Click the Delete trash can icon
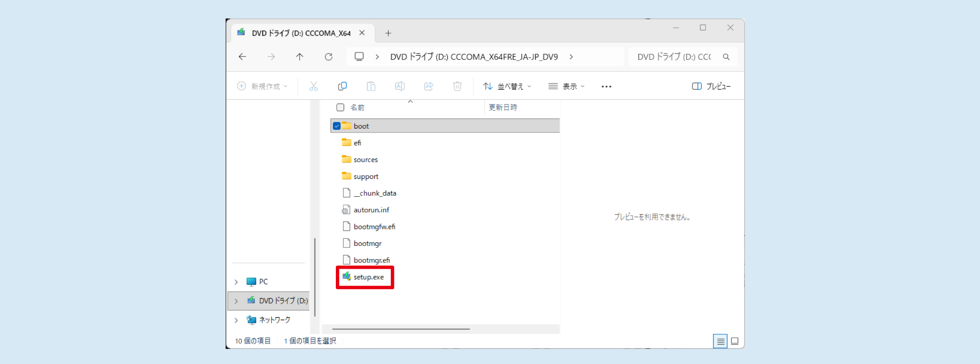Screen dimensions: 980x364 pyautogui.click(x=457, y=86)
